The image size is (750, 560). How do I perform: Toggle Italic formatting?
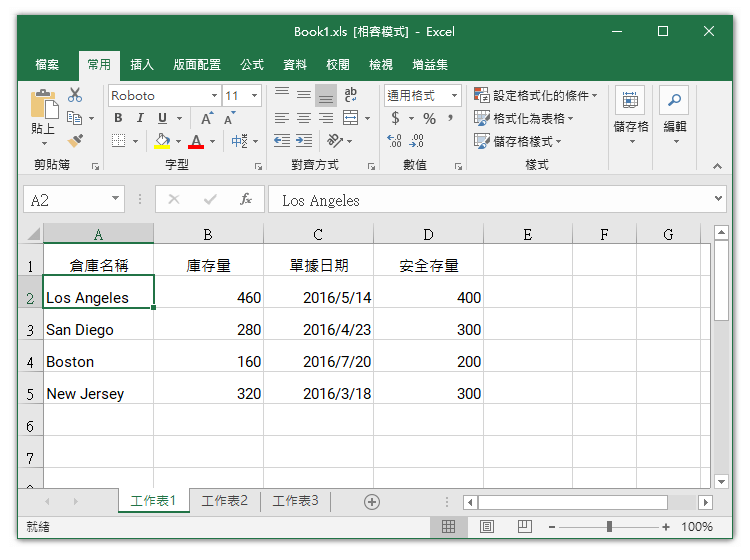tap(140, 118)
